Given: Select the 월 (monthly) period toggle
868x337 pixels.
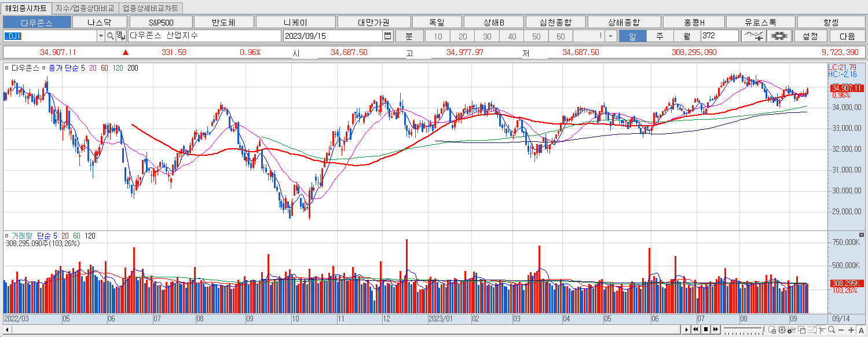Looking at the screenshot, I should (687, 36).
